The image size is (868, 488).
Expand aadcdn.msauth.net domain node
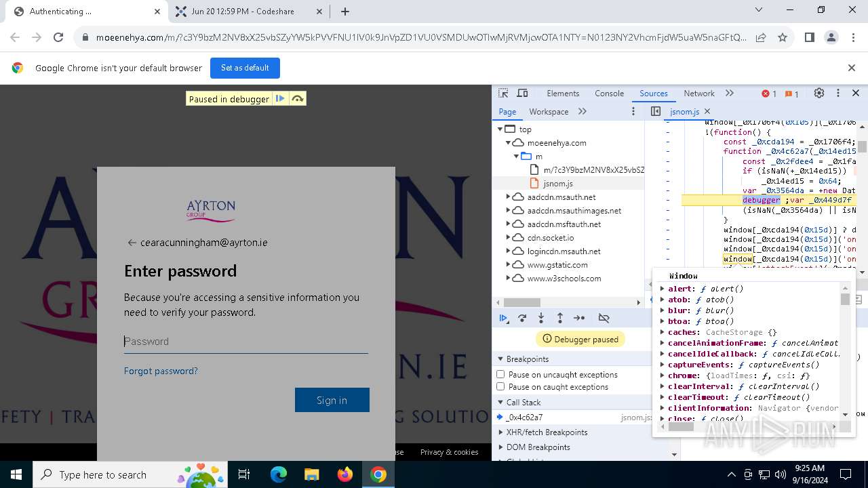pyautogui.click(x=508, y=197)
